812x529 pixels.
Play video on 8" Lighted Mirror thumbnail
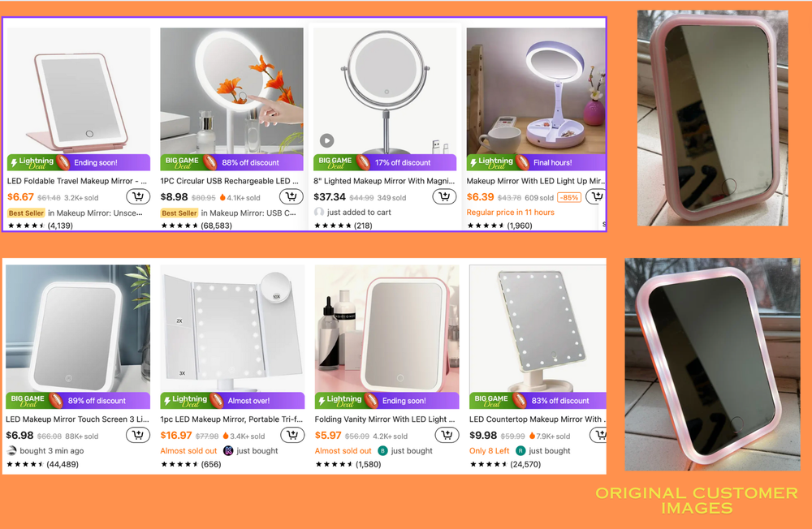pos(326,140)
